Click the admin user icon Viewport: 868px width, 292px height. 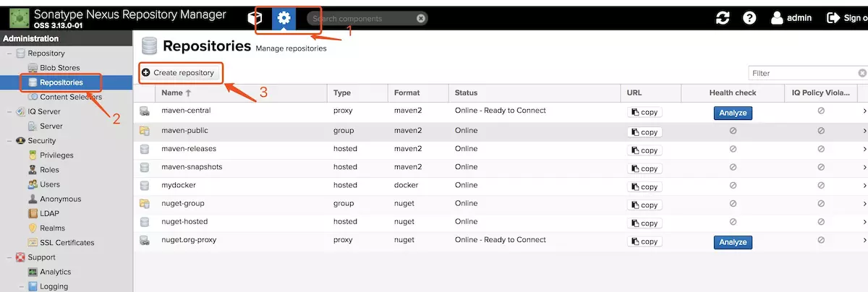[777, 18]
